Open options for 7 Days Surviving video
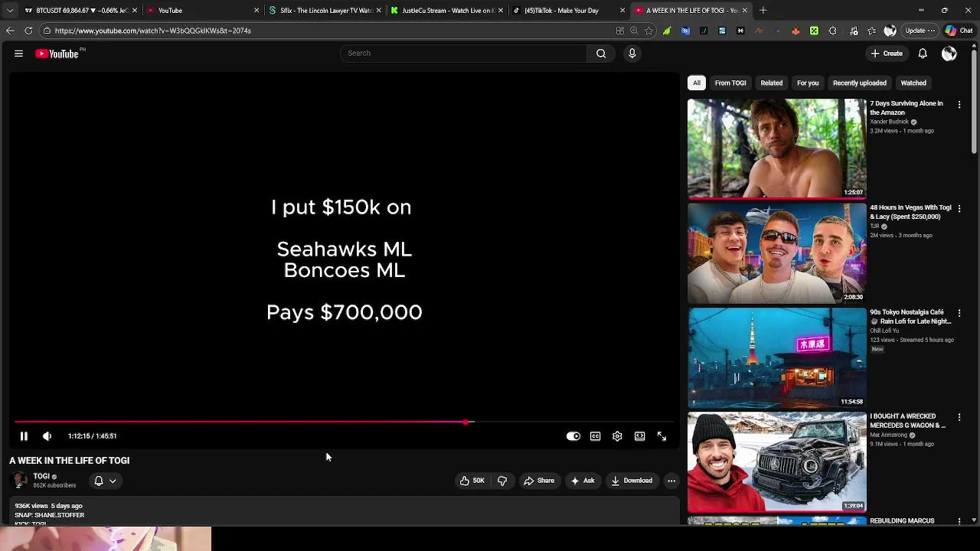The width and height of the screenshot is (980, 551). (959, 104)
